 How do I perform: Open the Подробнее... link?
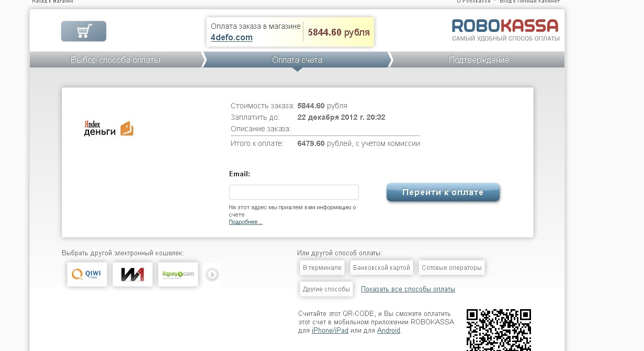245,222
